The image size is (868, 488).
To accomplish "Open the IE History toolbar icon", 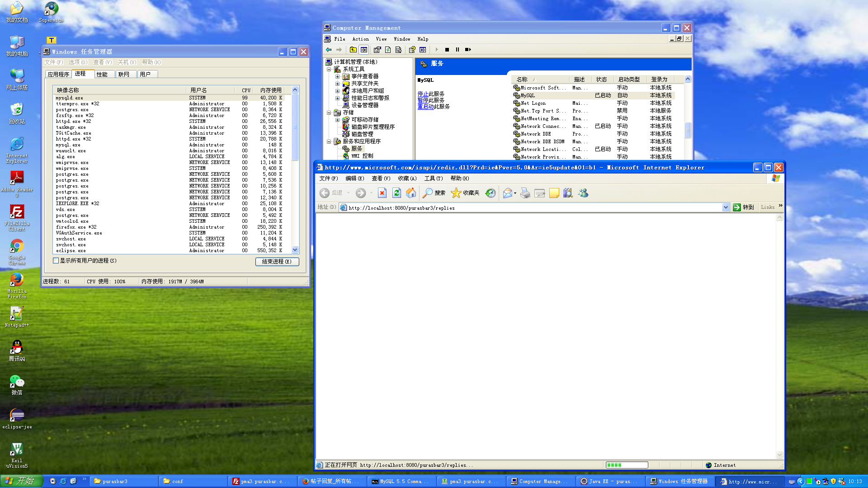I will coord(491,193).
